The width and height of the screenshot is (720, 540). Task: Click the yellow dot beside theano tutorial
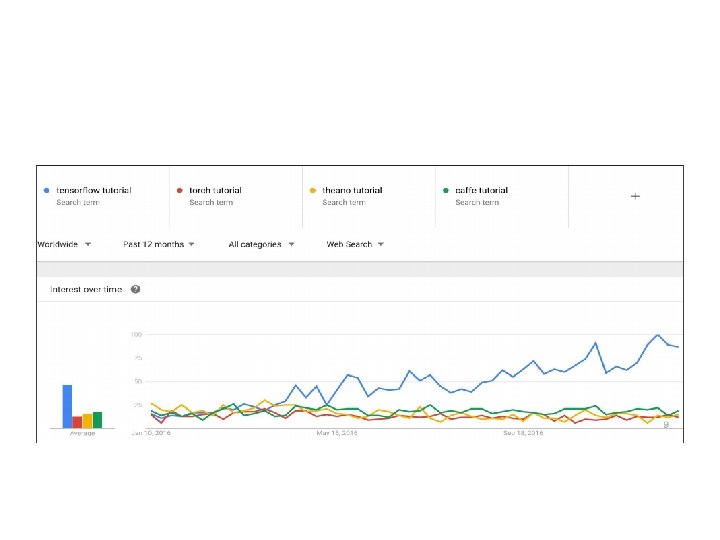coord(312,190)
